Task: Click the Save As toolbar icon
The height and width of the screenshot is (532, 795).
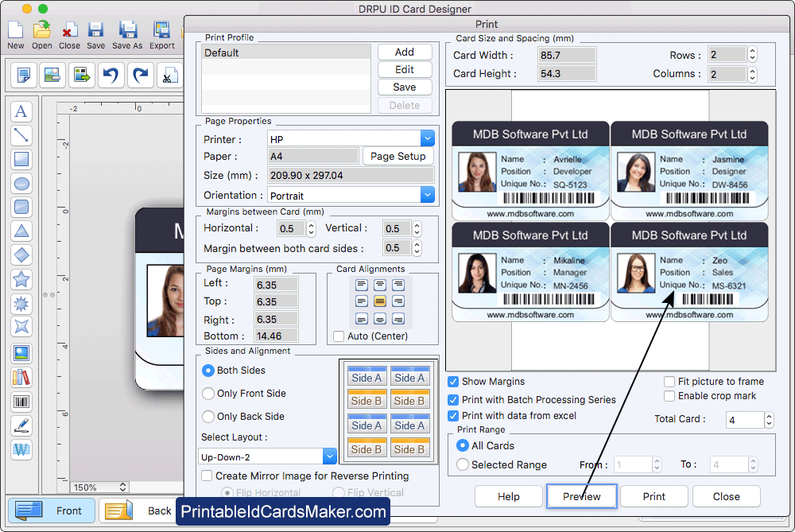Action: coord(127,35)
